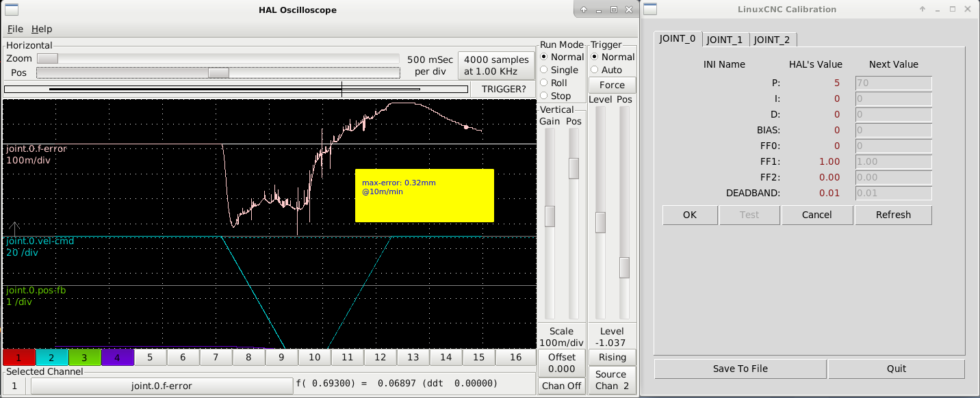The width and height of the screenshot is (980, 398).
Task: Select channel 12
Action: click(x=381, y=357)
